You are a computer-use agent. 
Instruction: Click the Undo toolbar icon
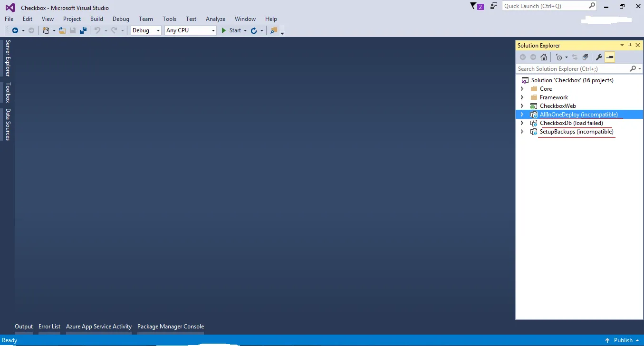tap(97, 30)
